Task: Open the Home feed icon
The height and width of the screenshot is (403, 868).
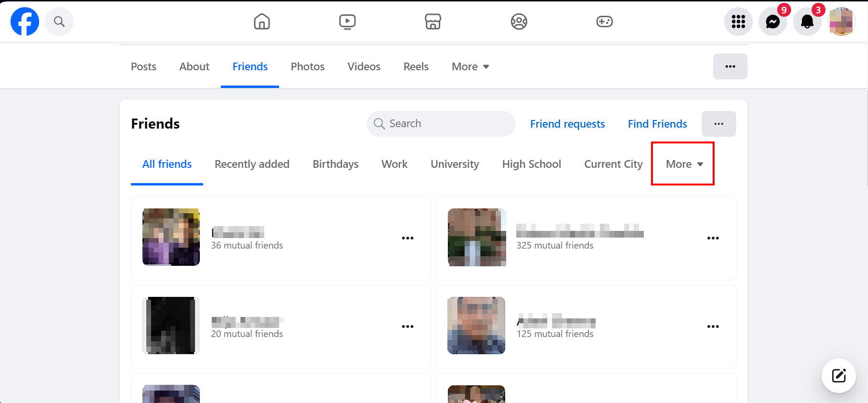Action: [262, 22]
